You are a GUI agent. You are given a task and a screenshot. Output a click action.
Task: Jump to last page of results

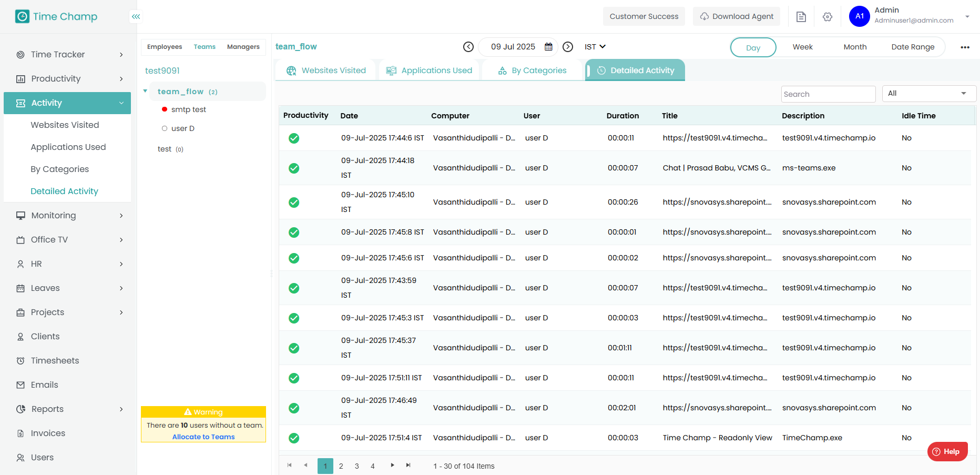coord(408,466)
